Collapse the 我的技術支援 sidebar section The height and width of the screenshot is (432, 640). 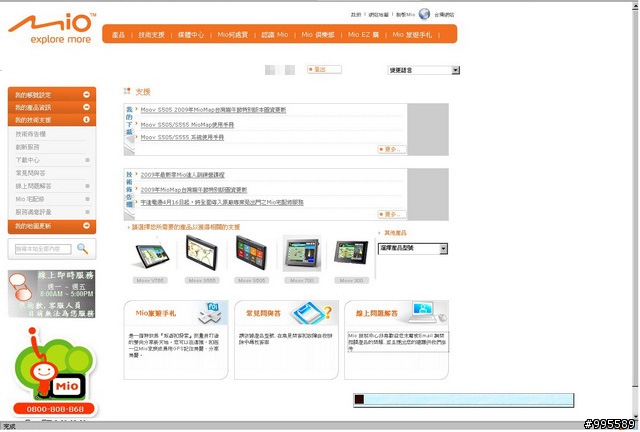point(52,120)
